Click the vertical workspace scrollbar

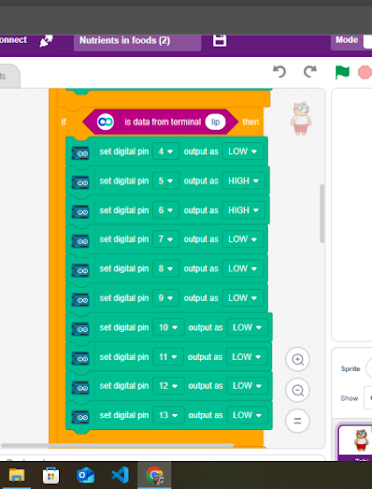pyautogui.click(x=322, y=214)
